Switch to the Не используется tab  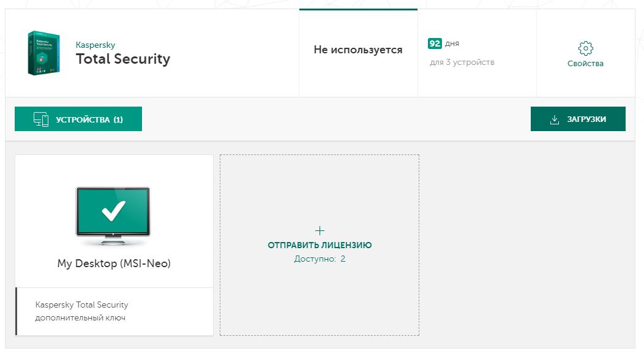[x=358, y=50]
